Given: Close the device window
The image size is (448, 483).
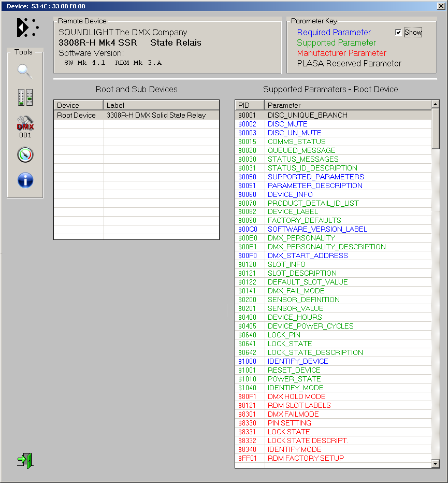Looking at the screenshot, I should coord(441,6).
